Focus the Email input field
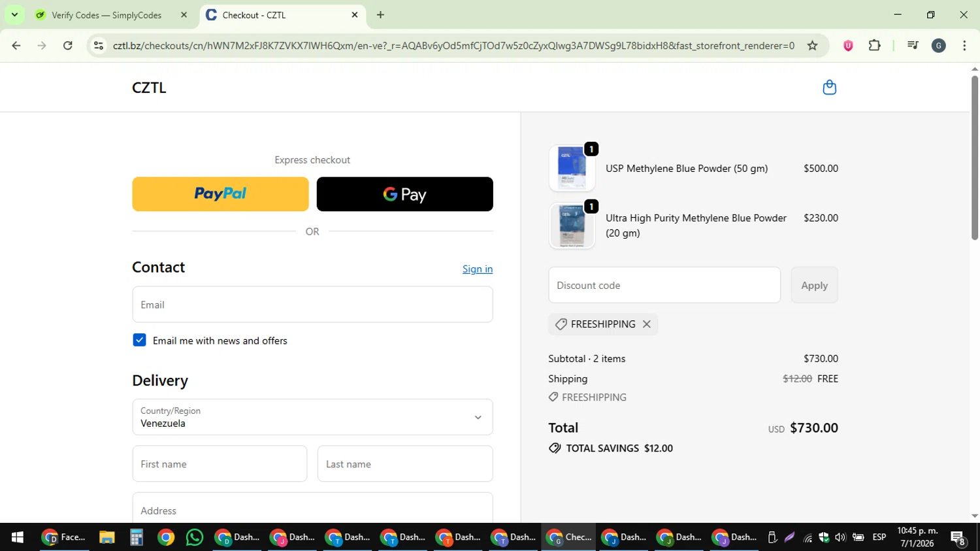Viewport: 980px width, 551px height. point(312,305)
